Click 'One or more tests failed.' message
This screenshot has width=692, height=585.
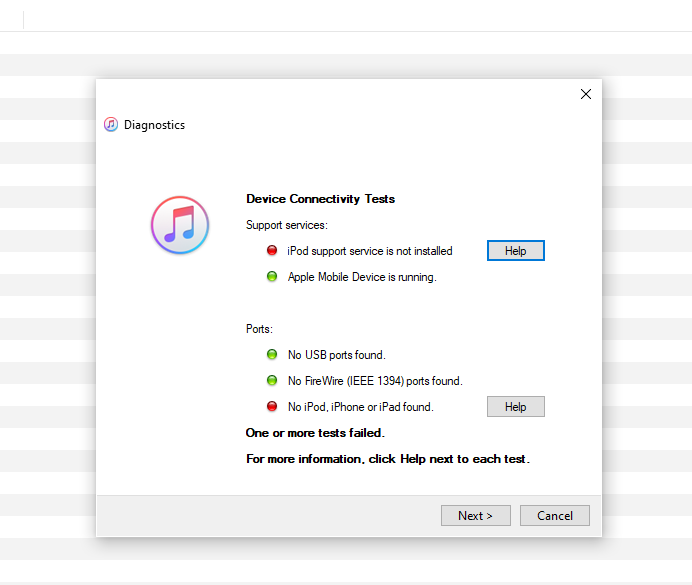[315, 433]
